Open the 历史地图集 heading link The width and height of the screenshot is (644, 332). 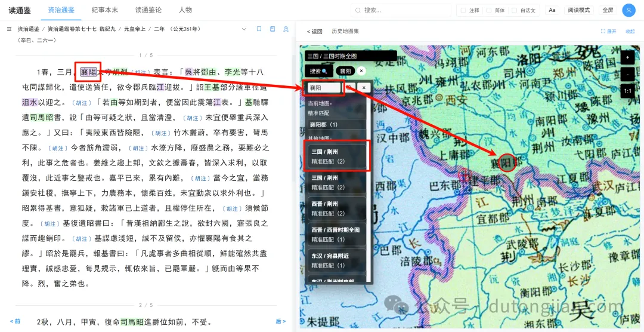point(345,31)
